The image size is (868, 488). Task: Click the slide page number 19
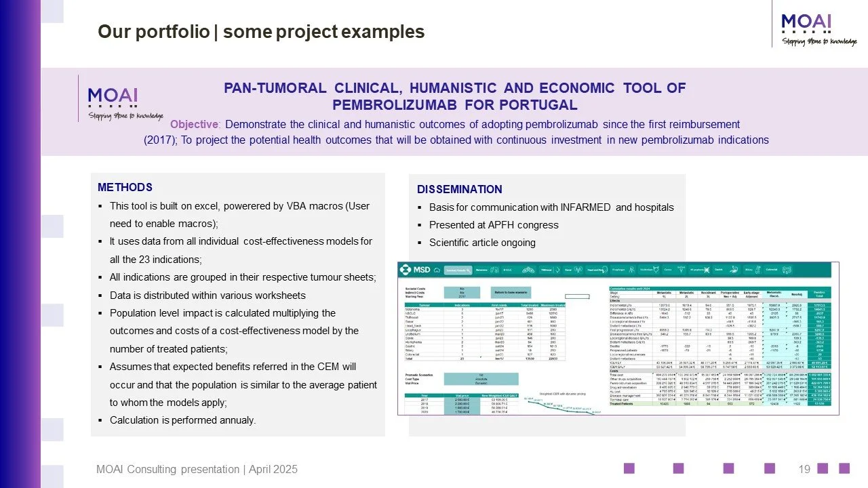805,469
